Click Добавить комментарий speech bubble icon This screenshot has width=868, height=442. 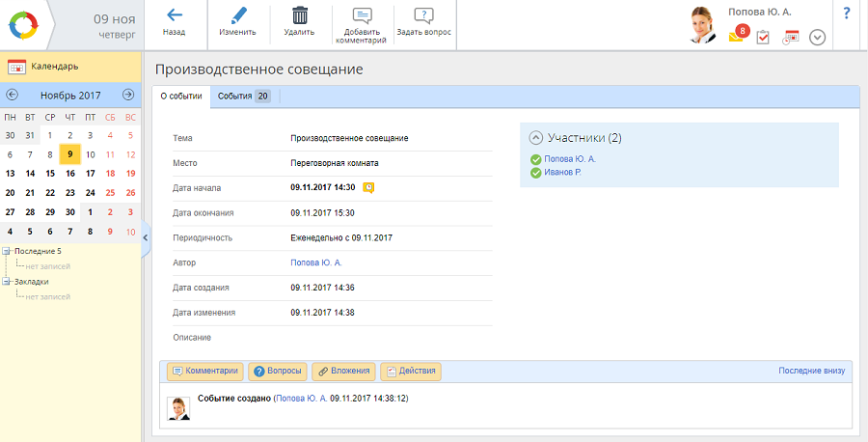(363, 15)
